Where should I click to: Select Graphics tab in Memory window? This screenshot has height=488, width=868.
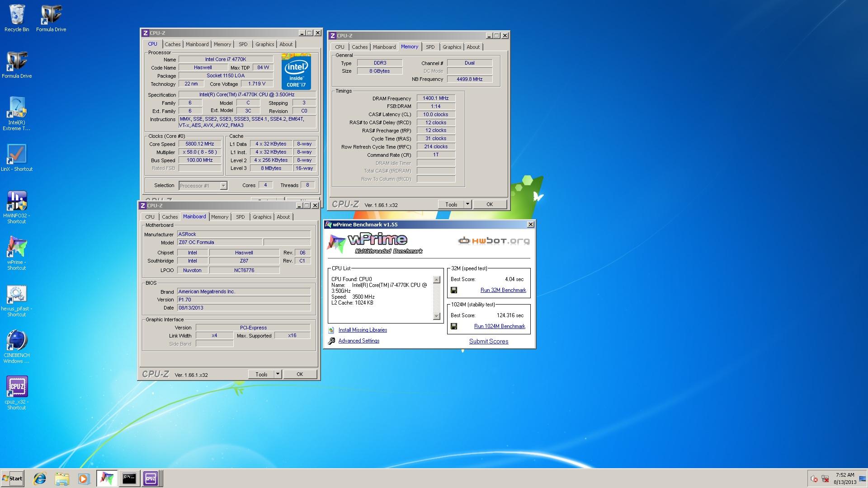point(452,47)
